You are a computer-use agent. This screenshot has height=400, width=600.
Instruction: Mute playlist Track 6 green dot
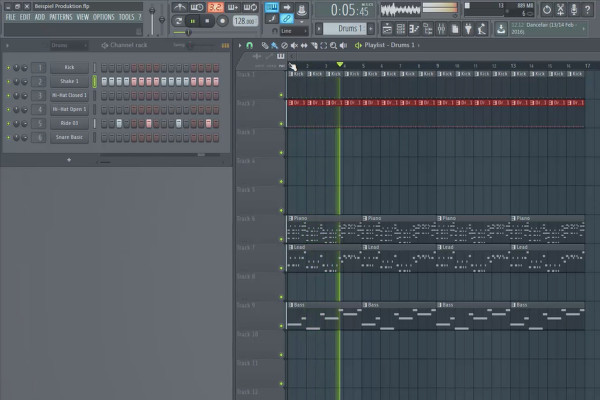(281, 239)
